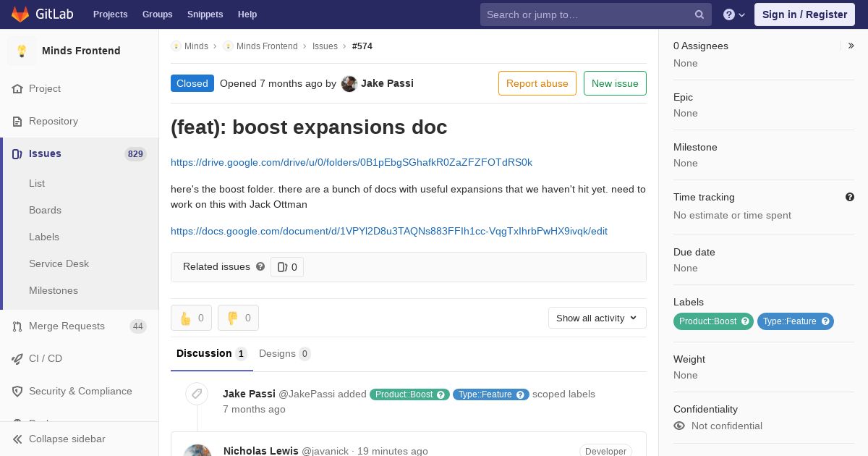Image resolution: width=868 pixels, height=456 pixels.
Task: Click Jake Passi's avatar next to Opened
Action: click(x=349, y=83)
